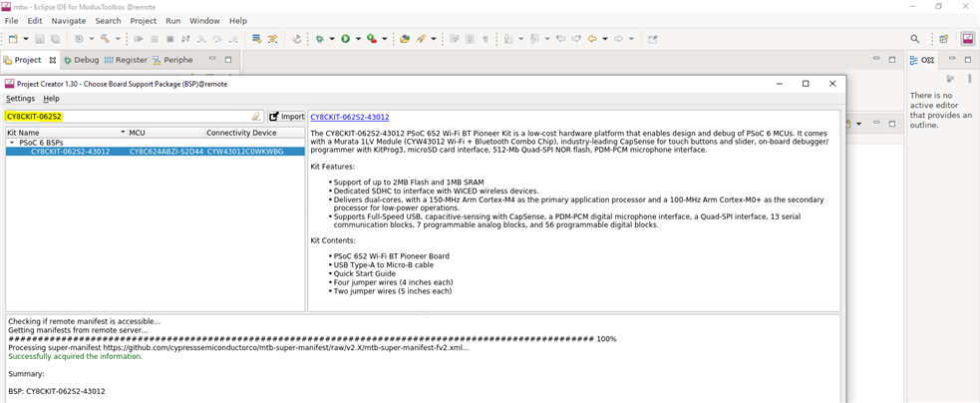Click the Resume debug icon
The image size is (980, 403).
(139, 39)
